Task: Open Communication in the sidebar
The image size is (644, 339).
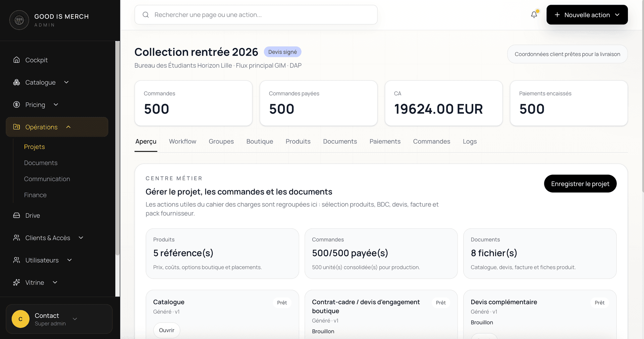Action: [x=47, y=179]
